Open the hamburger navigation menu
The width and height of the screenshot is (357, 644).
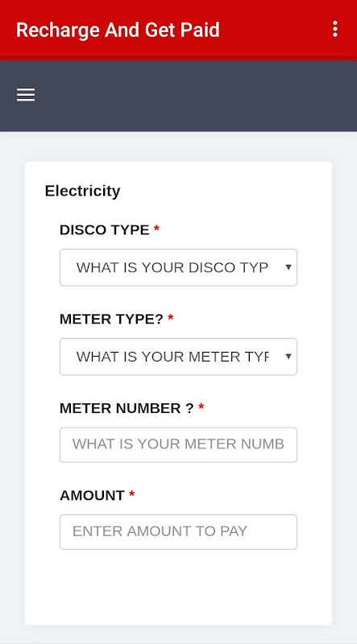pos(26,95)
